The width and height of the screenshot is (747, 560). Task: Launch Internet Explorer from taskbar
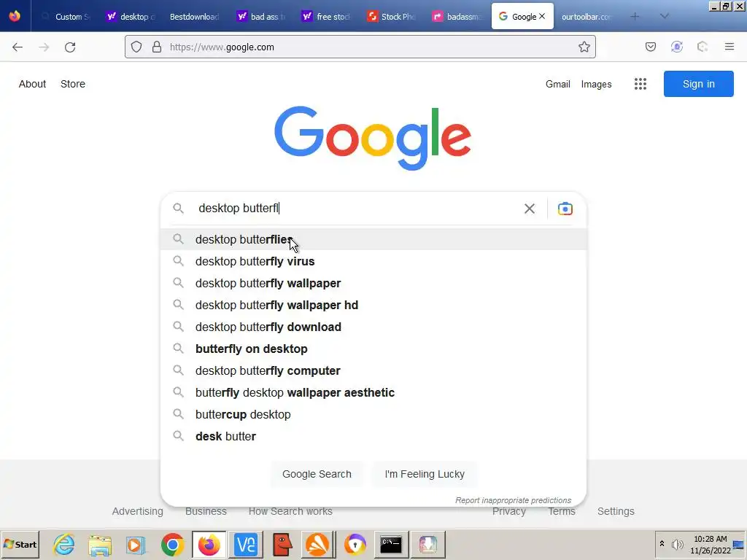coord(64,544)
